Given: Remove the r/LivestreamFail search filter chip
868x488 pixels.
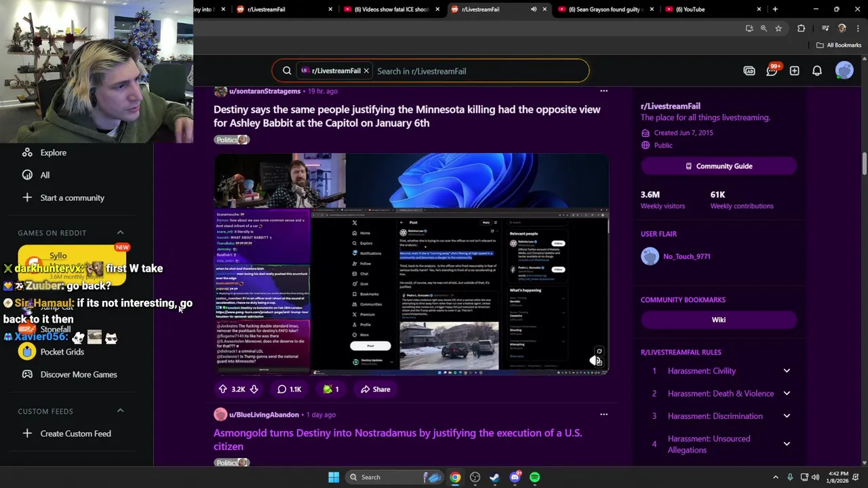Looking at the screenshot, I should 366,70.
